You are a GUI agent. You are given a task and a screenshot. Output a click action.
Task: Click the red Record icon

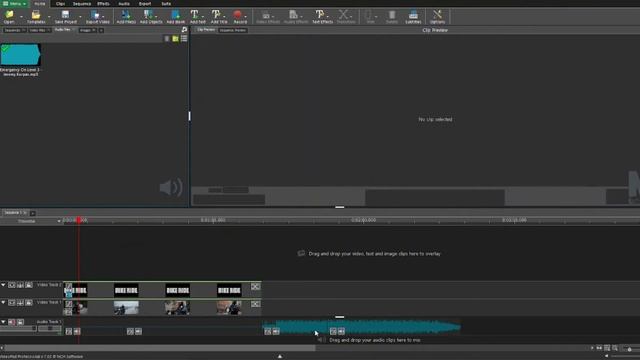(x=238, y=15)
